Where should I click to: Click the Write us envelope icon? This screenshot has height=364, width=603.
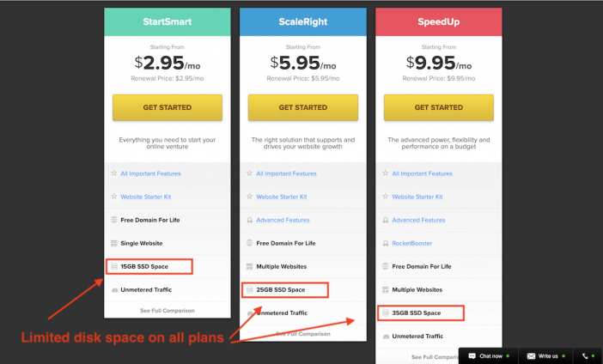point(531,356)
